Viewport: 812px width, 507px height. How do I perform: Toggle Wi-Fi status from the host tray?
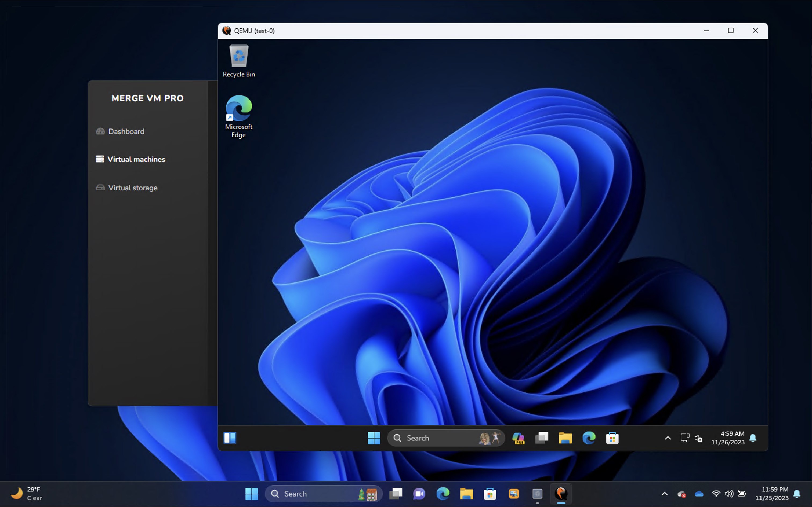(716, 493)
